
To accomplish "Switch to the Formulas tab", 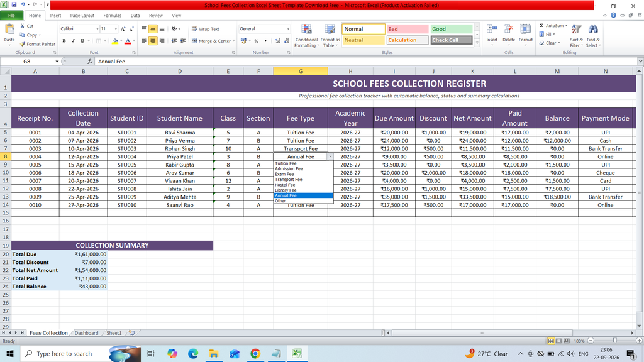I will pyautogui.click(x=112, y=16).
